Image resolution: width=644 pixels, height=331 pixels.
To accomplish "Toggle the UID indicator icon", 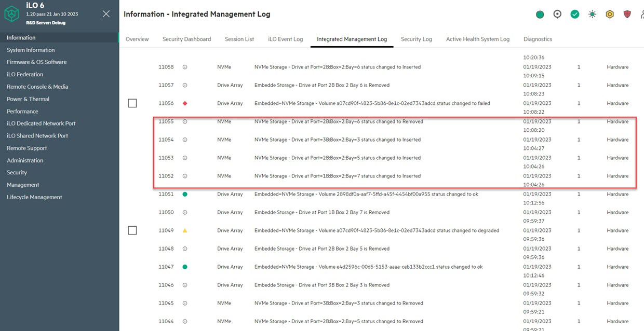I will point(557,14).
